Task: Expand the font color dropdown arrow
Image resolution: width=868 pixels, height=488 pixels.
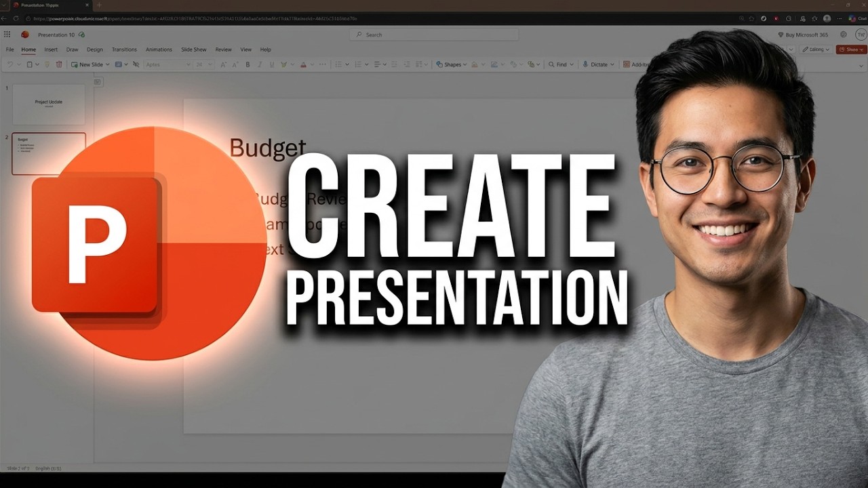Action: coord(311,64)
